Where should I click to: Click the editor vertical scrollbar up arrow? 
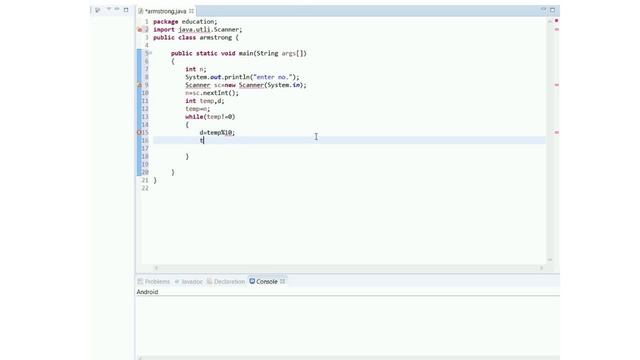tap(549, 21)
